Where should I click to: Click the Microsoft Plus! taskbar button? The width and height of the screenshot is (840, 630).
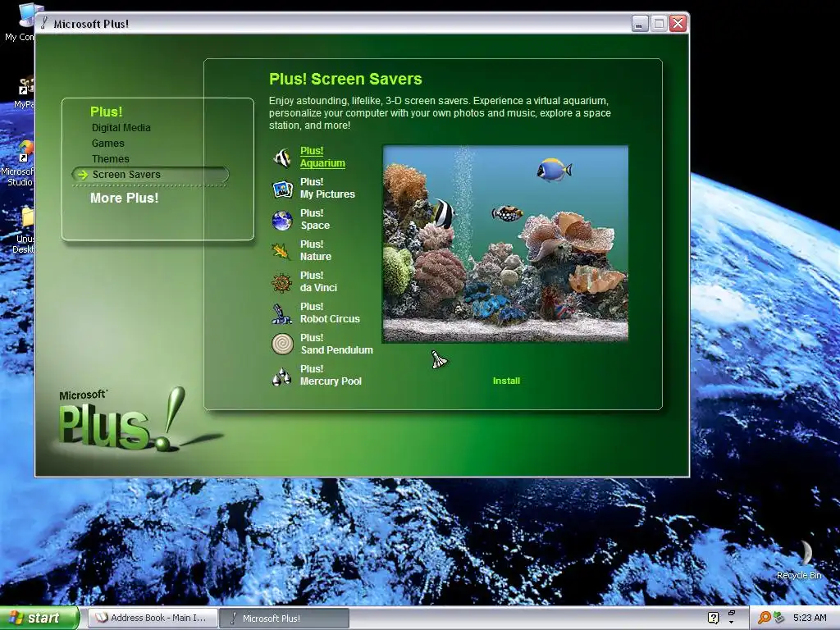tap(284, 618)
